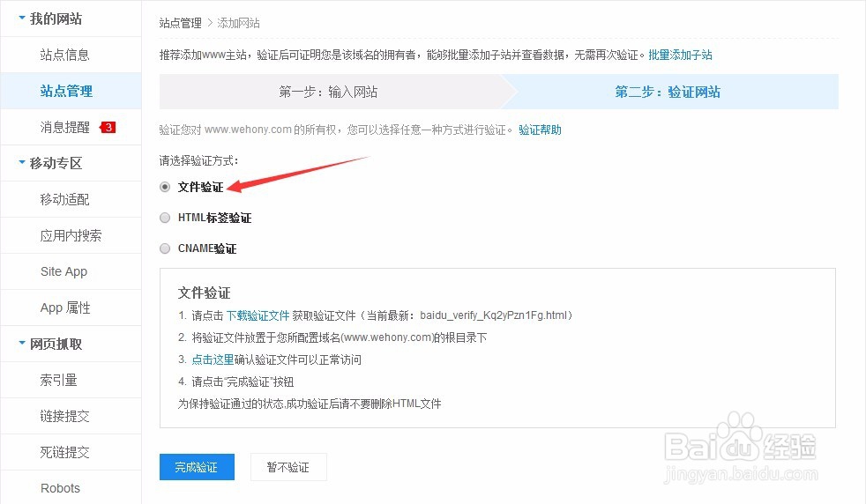Select the CNAME验证 radio button
The image size is (866, 504).
pos(165,248)
